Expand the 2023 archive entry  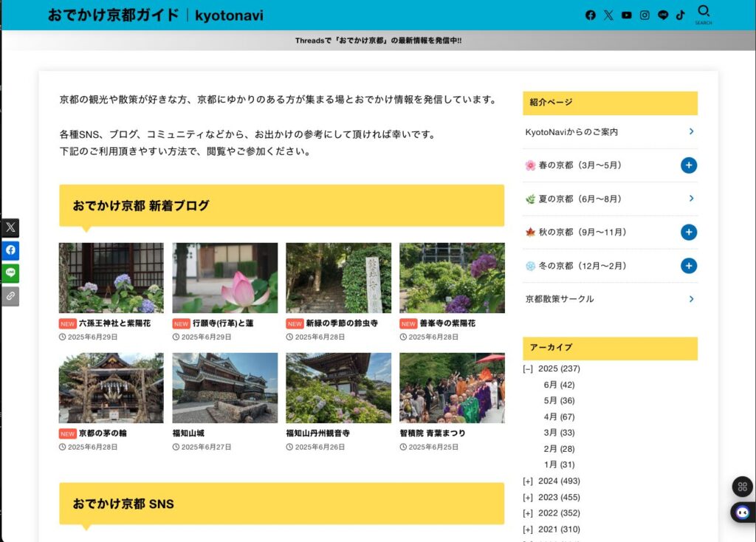527,497
